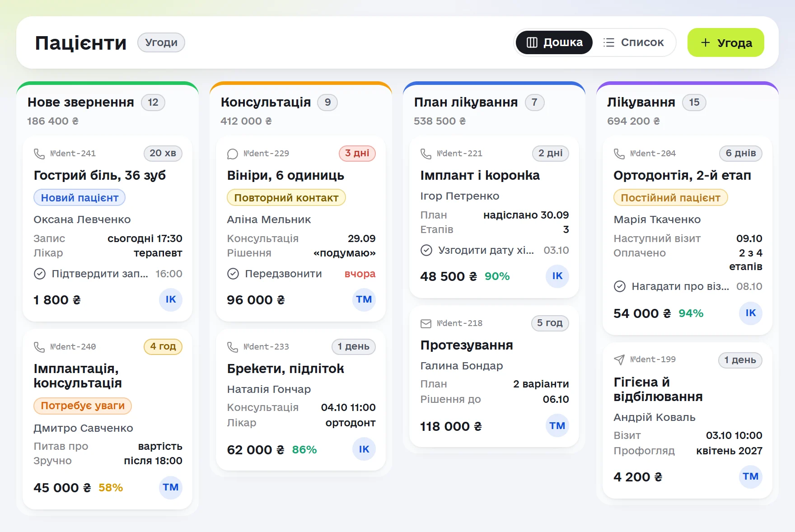Click the 'Постійний пацієнт' tag
This screenshot has height=532, width=795.
coord(670,198)
